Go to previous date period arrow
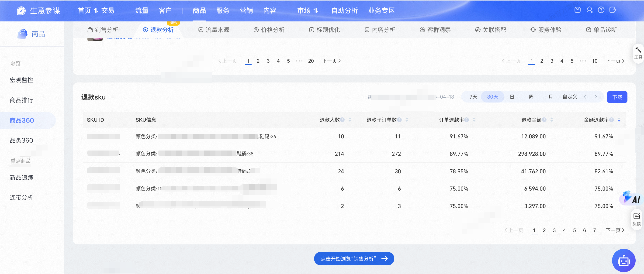Screen dimensions: 644x274 [585, 97]
